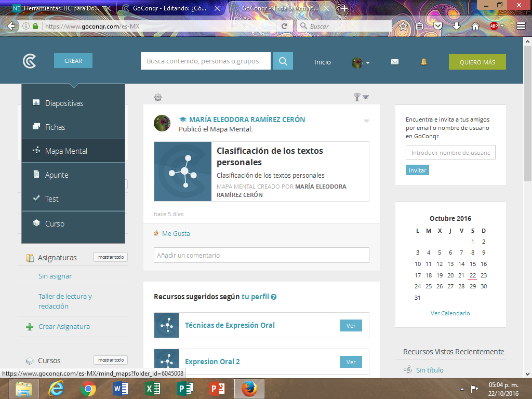
Task: Click Ver for Técnicas de Expresión Oral
Action: pyautogui.click(x=351, y=325)
